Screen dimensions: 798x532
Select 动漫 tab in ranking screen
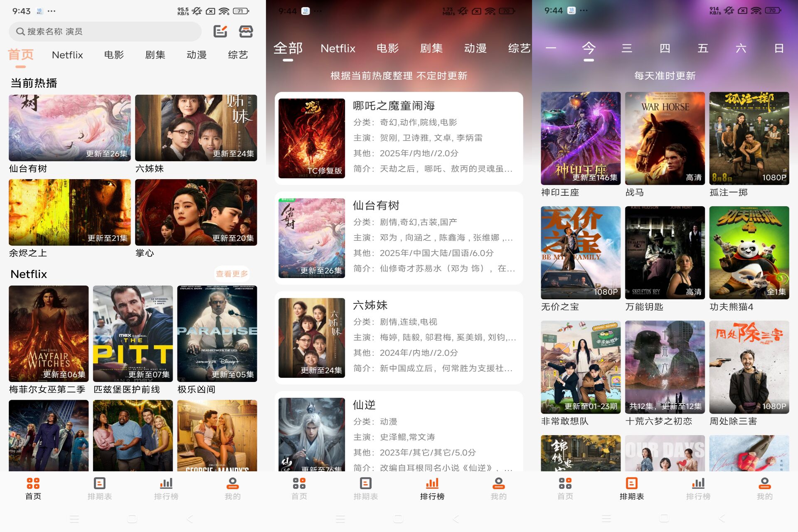(x=475, y=49)
